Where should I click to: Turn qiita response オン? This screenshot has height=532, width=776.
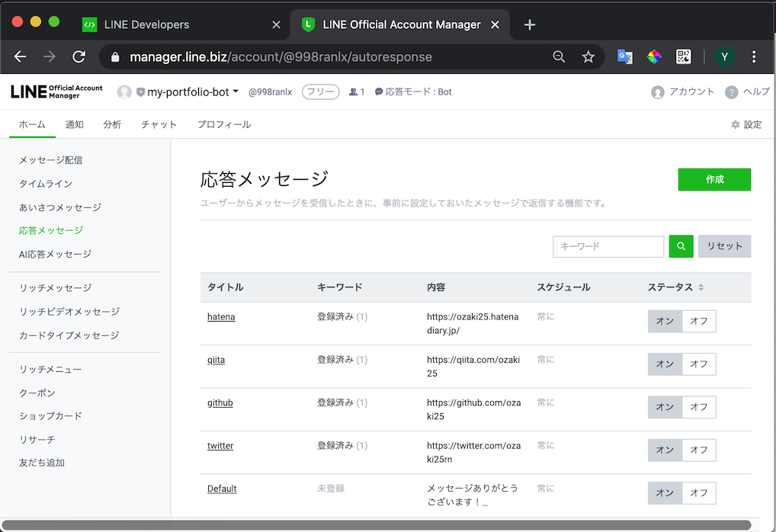(x=665, y=364)
